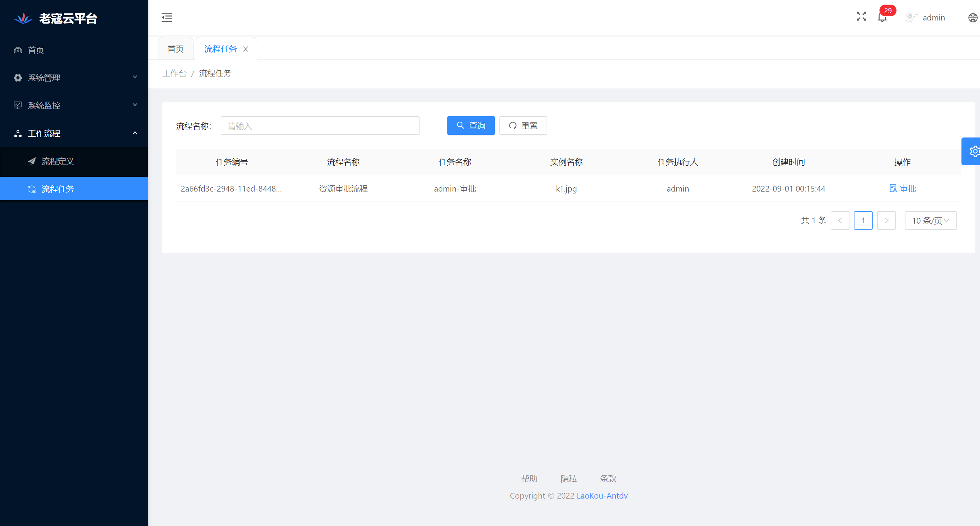Open the notification bell with 29 badge
The image size is (980, 526).
click(x=882, y=17)
